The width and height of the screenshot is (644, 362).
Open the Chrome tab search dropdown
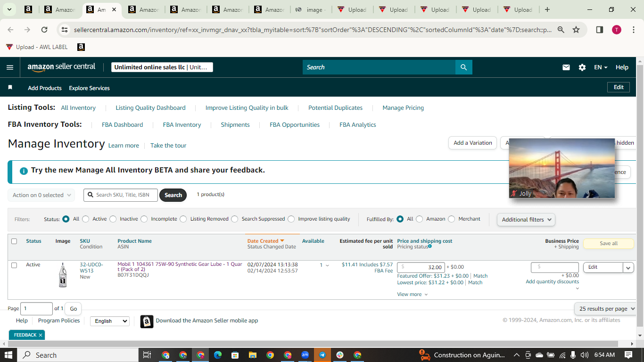click(x=9, y=9)
